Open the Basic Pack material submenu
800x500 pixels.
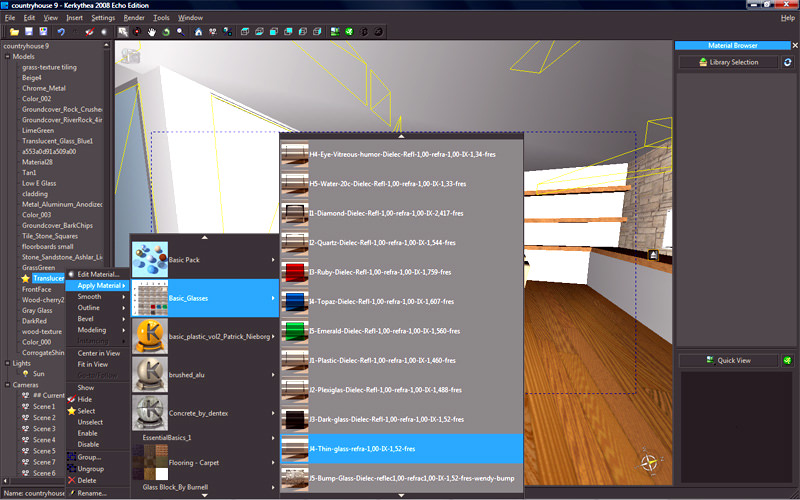[x=205, y=260]
